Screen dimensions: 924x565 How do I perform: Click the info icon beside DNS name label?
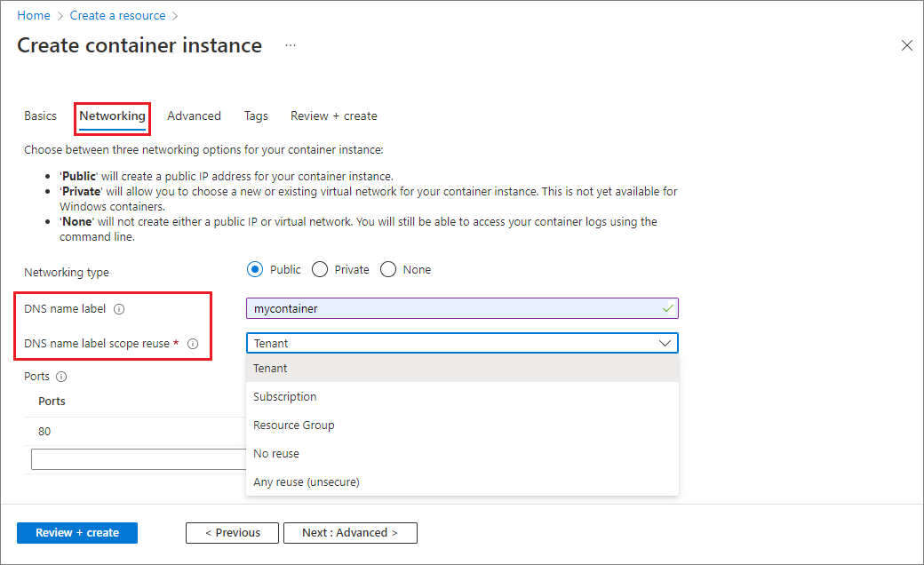[x=120, y=309]
